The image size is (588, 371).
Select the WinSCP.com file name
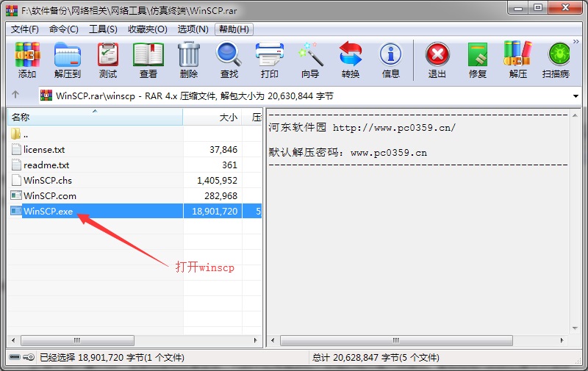point(50,196)
